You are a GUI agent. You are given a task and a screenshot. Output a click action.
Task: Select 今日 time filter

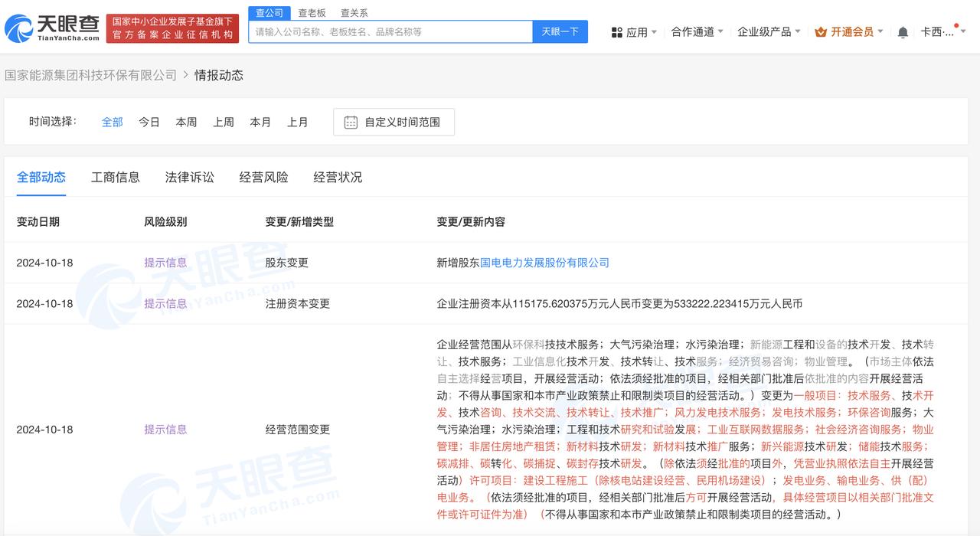pos(149,123)
